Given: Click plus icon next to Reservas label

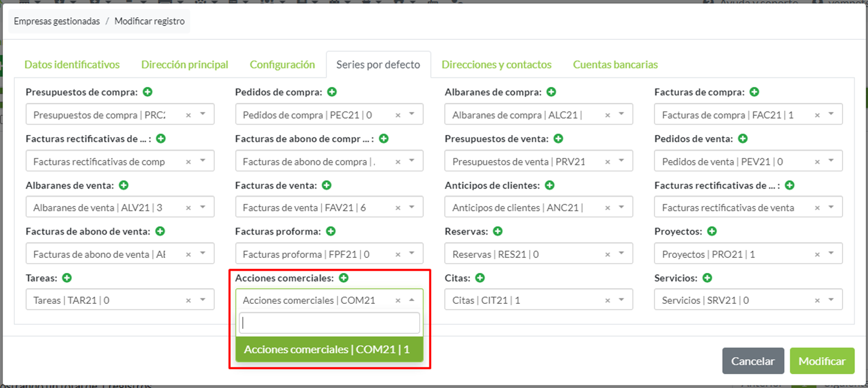Looking at the screenshot, I should click(x=498, y=231).
